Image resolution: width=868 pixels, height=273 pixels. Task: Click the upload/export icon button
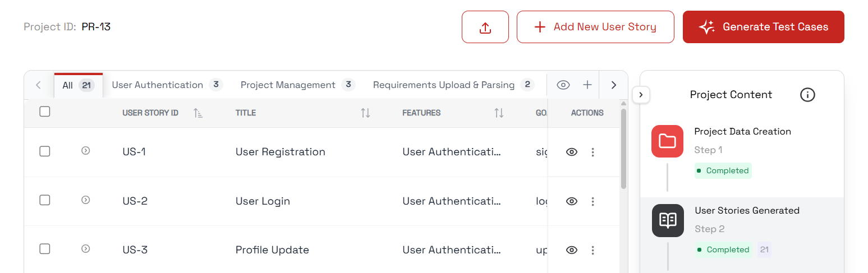click(x=485, y=27)
